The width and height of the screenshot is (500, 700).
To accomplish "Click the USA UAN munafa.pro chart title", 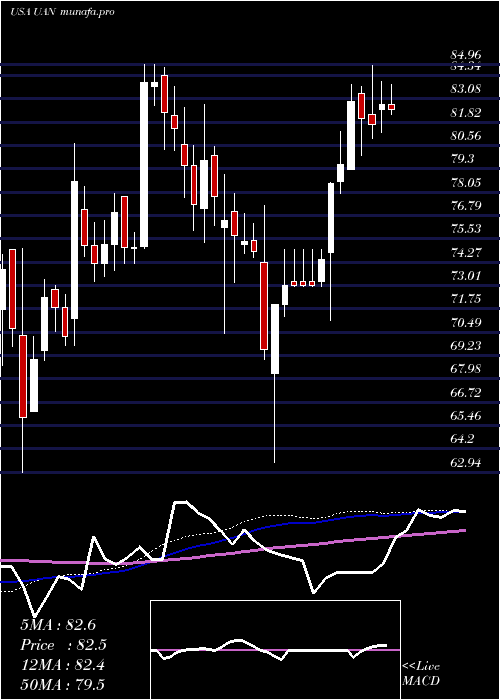I will coord(62,12).
